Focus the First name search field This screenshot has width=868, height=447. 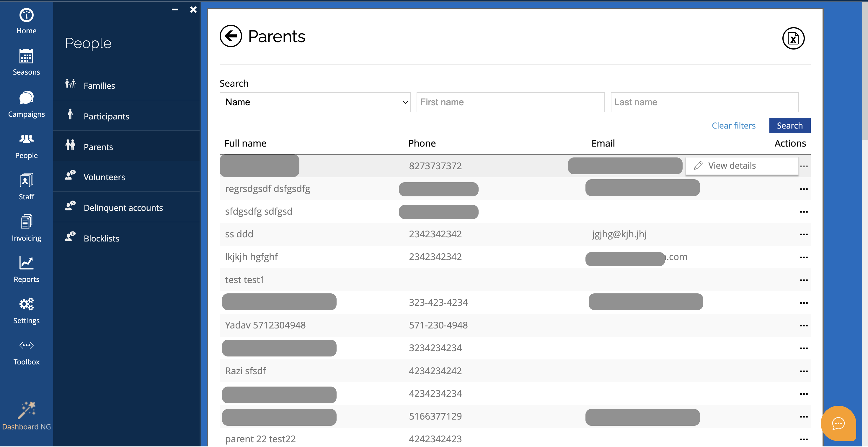510,102
